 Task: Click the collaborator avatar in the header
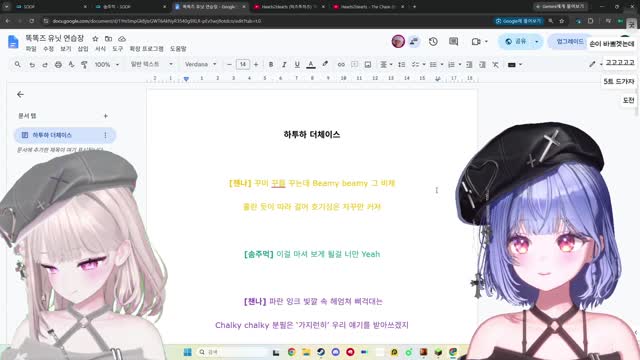click(x=398, y=41)
